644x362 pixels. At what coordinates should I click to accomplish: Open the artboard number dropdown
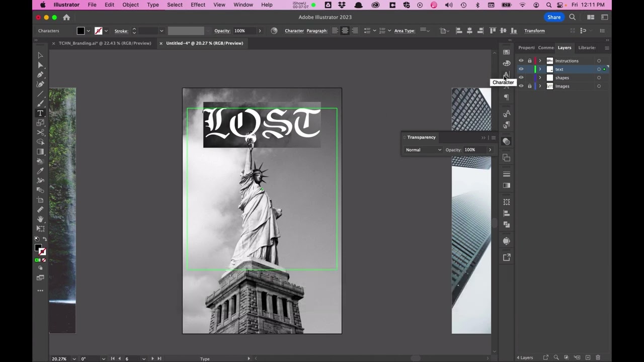click(x=143, y=359)
